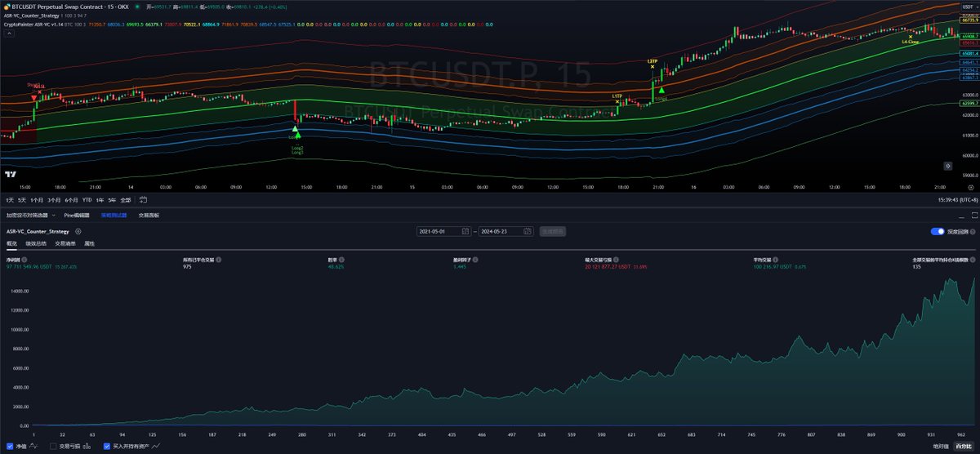
Task: Select the YTD time range
Action: 87,199
